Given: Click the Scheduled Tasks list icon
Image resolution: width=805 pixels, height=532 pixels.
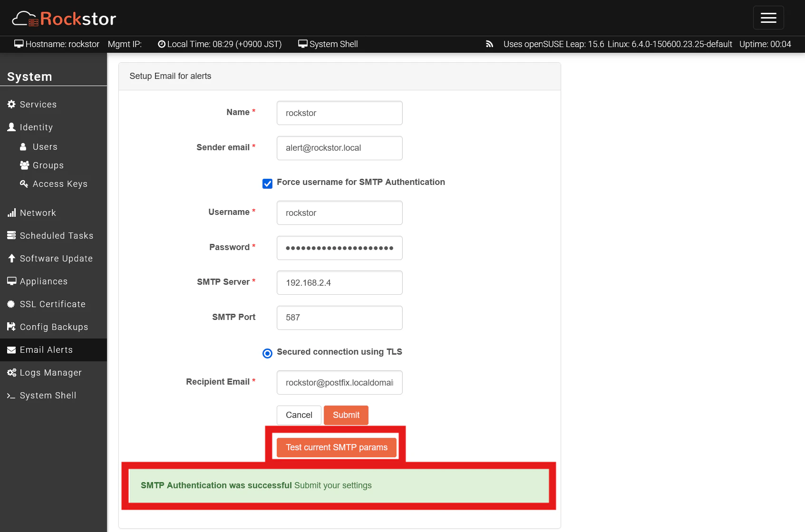Looking at the screenshot, I should [11, 235].
